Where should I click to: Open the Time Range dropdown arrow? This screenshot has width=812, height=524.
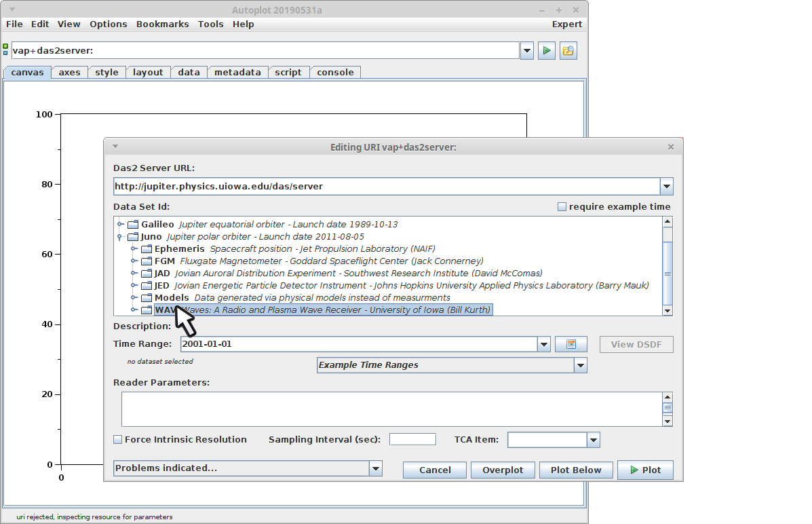click(544, 344)
